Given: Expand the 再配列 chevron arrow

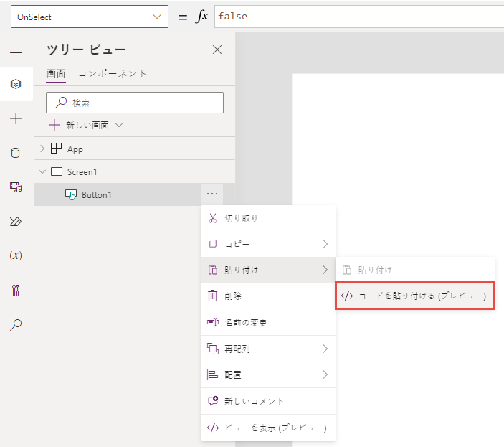Looking at the screenshot, I should pos(325,349).
